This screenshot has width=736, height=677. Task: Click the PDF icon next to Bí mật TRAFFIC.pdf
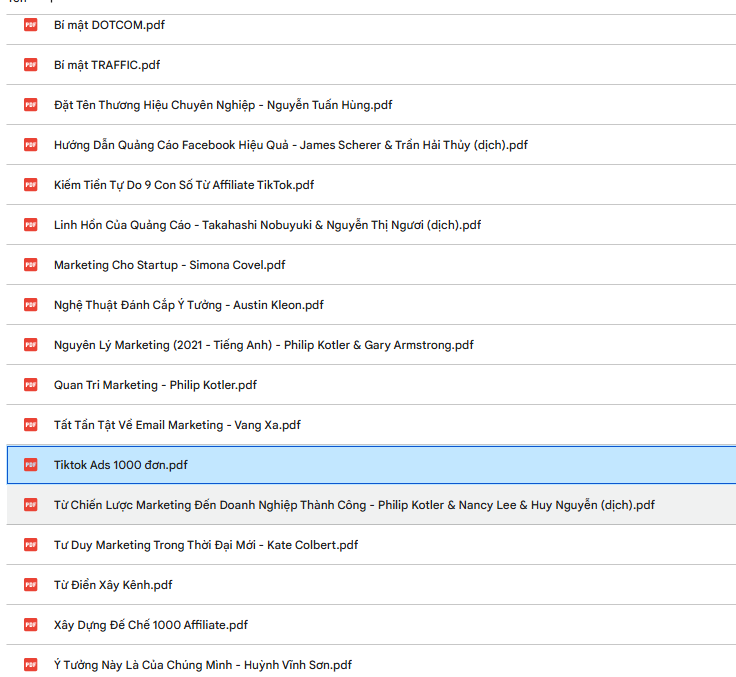click(x=31, y=65)
